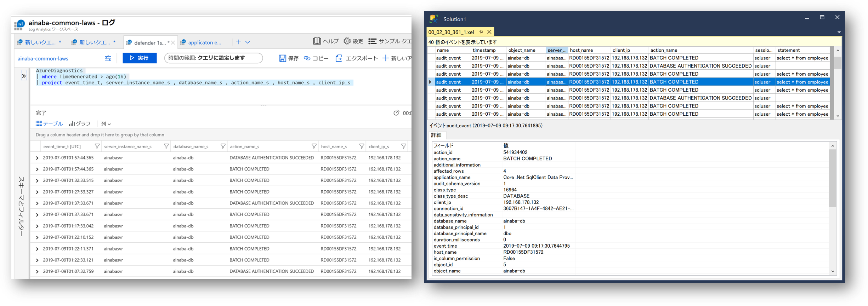Switch results to Graph (グラフ) view

click(80, 124)
